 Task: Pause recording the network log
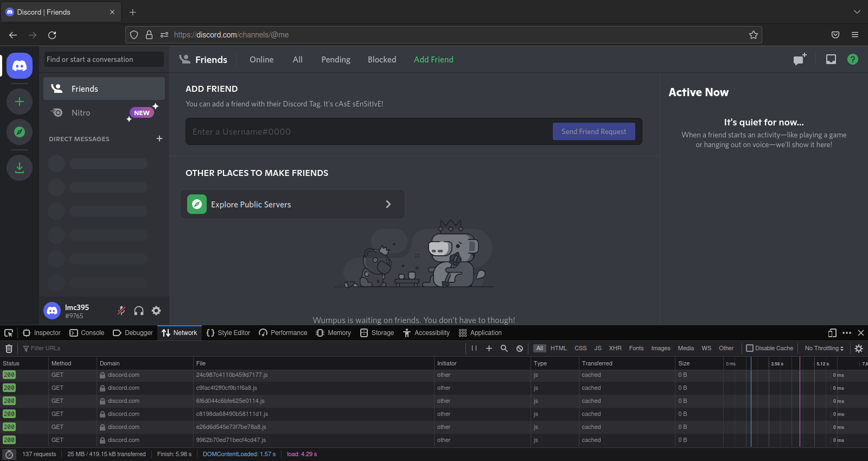[x=474, y=348]
